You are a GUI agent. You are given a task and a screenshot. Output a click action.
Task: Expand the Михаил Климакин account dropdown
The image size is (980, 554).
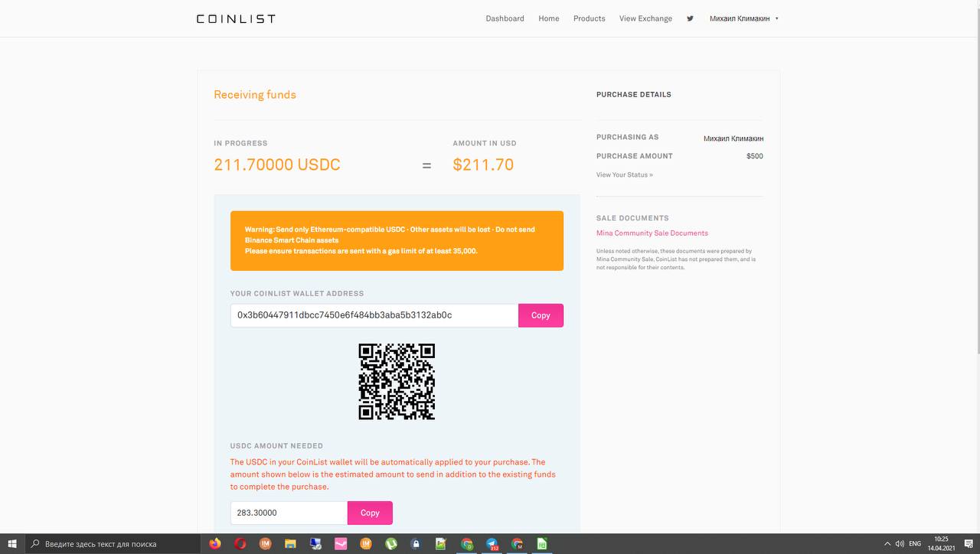tap(743, 18)
